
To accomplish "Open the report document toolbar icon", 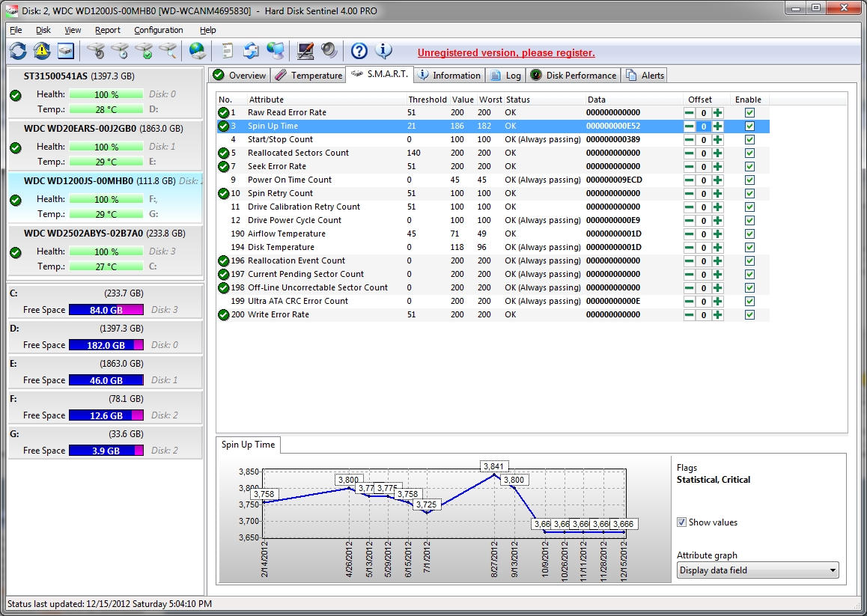I will (x=227, y=51).
